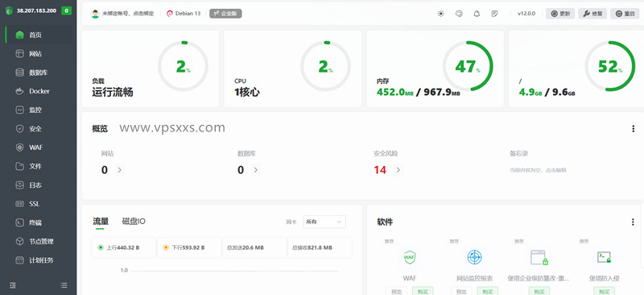Collapse the sidebar using bottom-left icon

[x=13, y=285]
